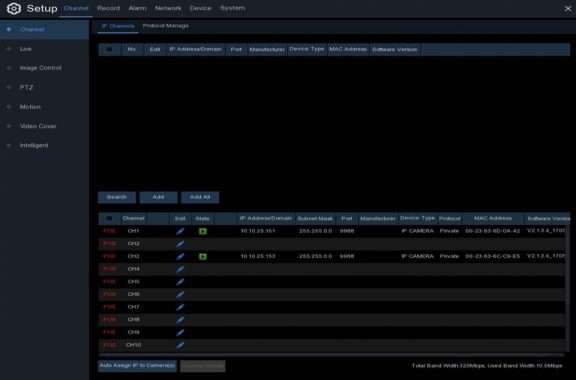
Task: Toggle select-all checkbox in search results header
Action: (x=109, y=49)
